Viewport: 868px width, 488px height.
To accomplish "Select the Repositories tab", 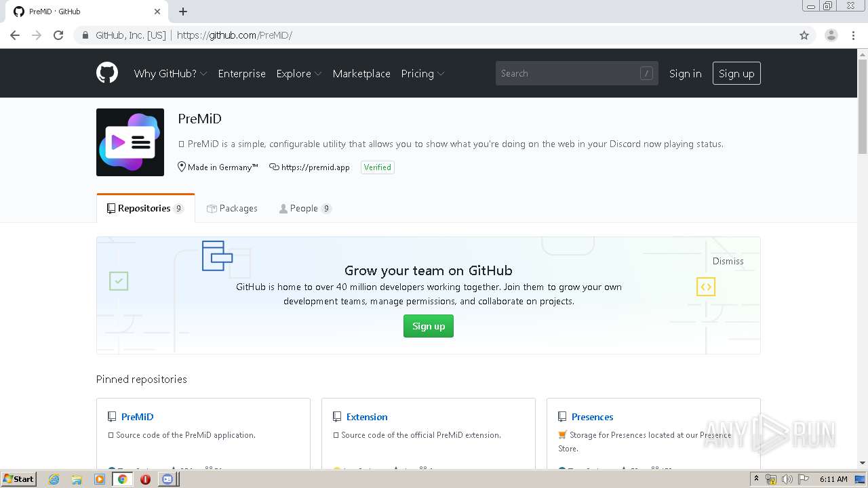I will pyautogui.click(x=145, y=208).
